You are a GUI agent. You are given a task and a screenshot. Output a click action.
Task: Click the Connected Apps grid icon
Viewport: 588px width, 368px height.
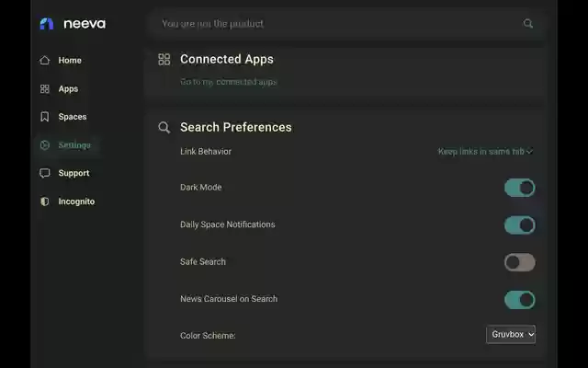pos(164,59)
